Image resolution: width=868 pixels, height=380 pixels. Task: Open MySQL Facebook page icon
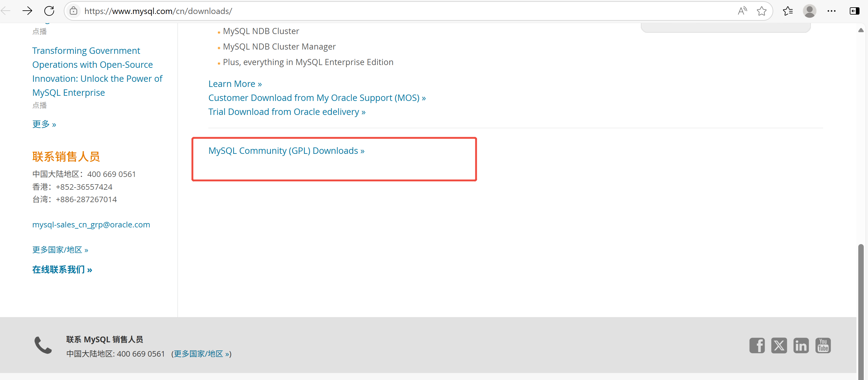click(757, 345)
